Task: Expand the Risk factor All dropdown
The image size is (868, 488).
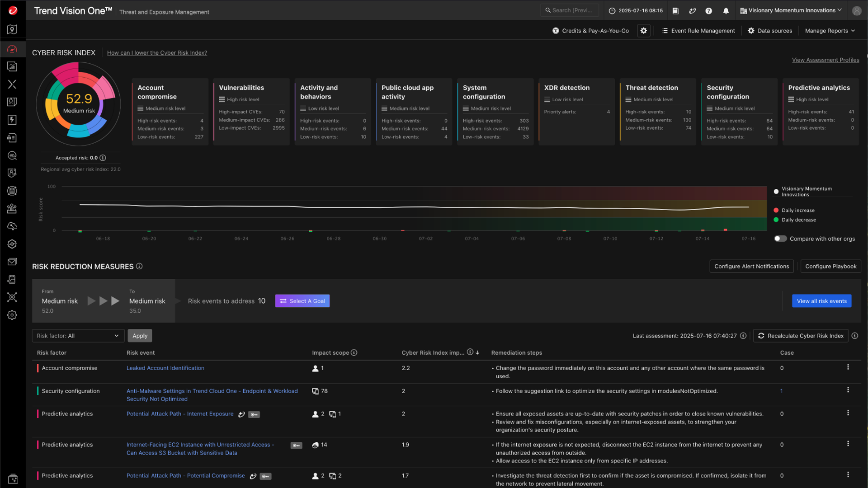Action: point(78,336)
